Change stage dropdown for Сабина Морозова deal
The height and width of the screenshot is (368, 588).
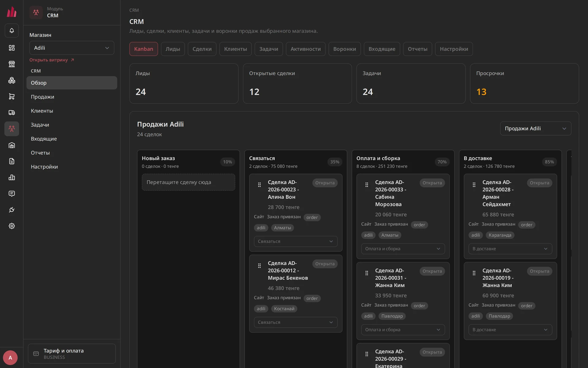(x=403, y=249)
